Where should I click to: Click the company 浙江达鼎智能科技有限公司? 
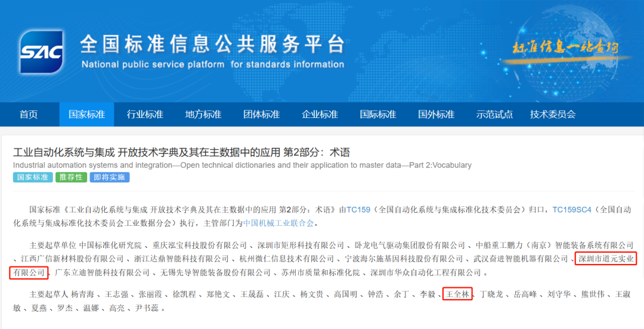tap(181, 259)
